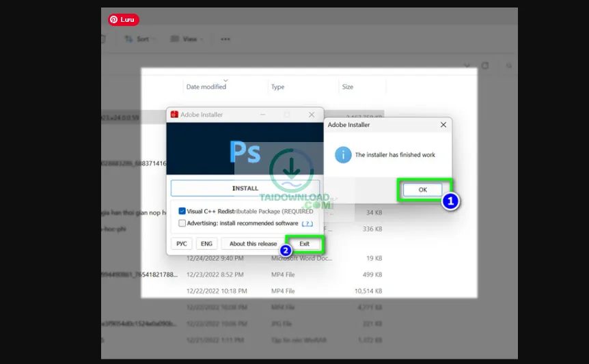The image size is (589, 364).
Task: Sort files by the Size column header
Action: 348,87
